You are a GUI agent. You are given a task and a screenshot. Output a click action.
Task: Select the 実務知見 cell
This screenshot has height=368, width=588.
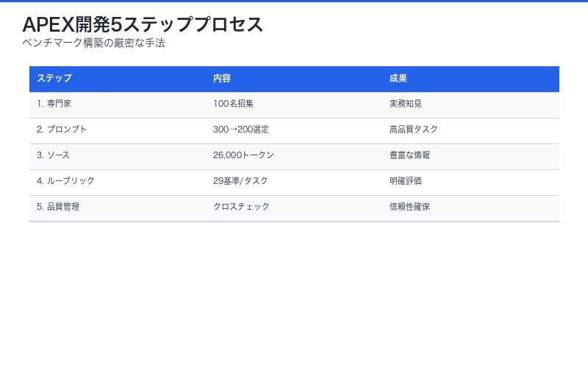[406, 104]
